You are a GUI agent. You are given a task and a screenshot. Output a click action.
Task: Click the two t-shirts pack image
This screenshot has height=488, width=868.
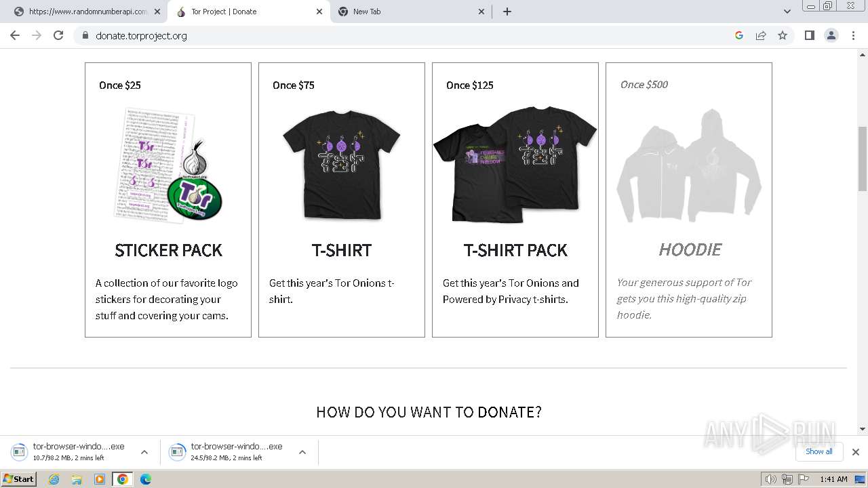point(515,165)
